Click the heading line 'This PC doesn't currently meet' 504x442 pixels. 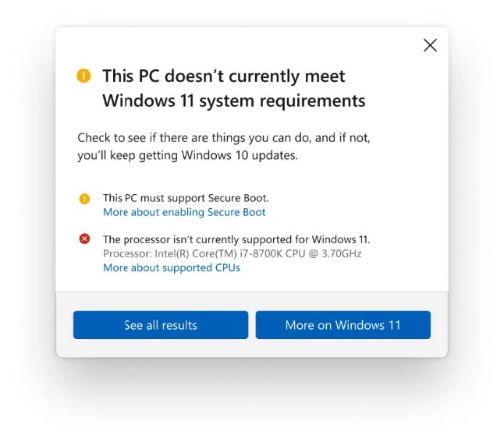223,76
